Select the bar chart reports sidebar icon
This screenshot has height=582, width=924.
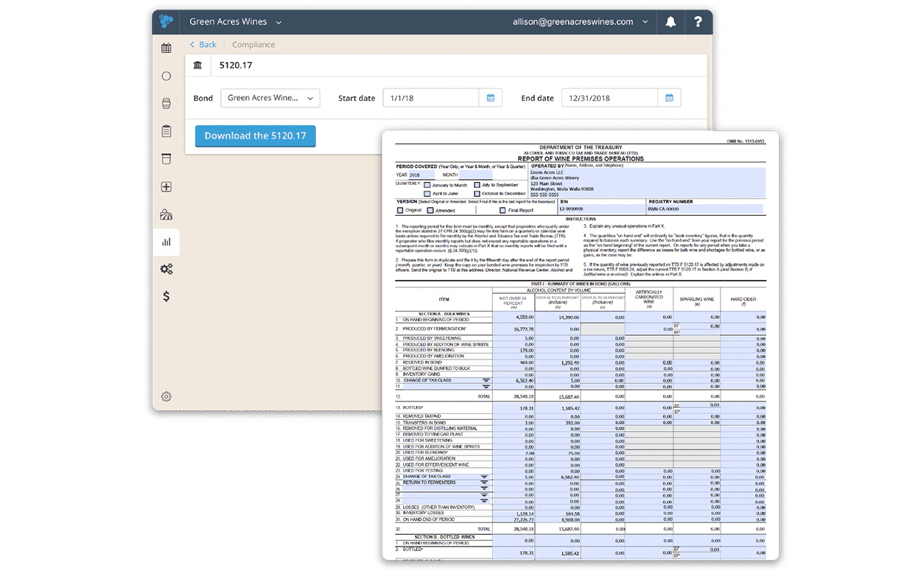pyautogui.click(x=167, y=242)
